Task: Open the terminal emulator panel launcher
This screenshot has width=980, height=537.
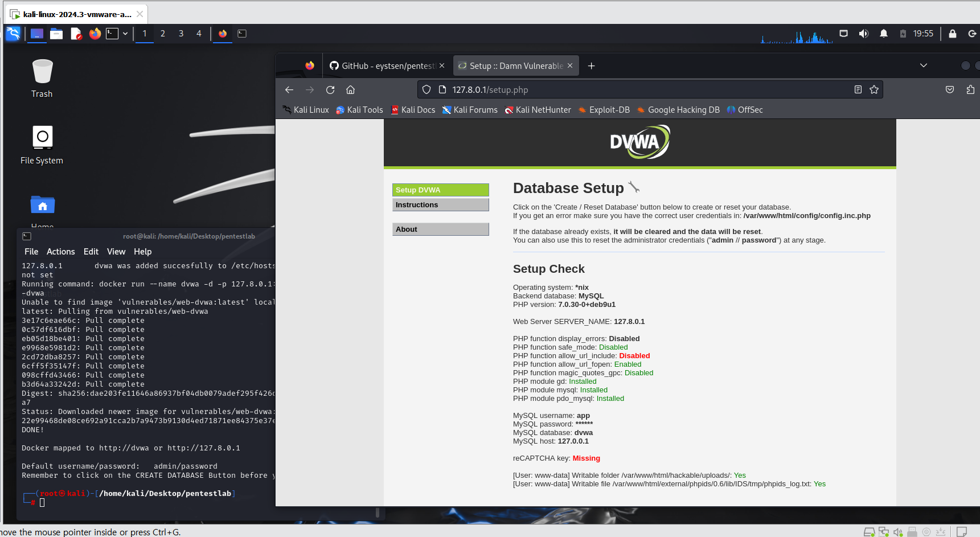Action: [x=112, y=34]
